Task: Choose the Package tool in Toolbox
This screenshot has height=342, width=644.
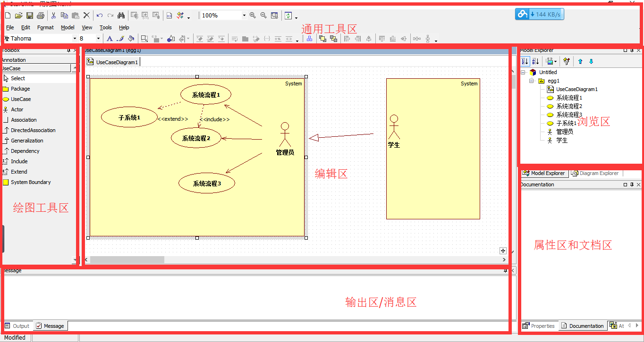Action: click(x=38, y=89)
